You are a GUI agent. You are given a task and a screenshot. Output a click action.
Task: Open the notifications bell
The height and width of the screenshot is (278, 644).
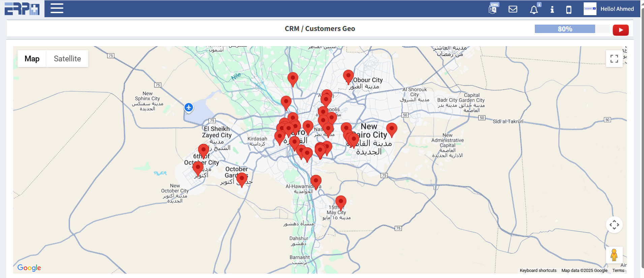point(534,9)
